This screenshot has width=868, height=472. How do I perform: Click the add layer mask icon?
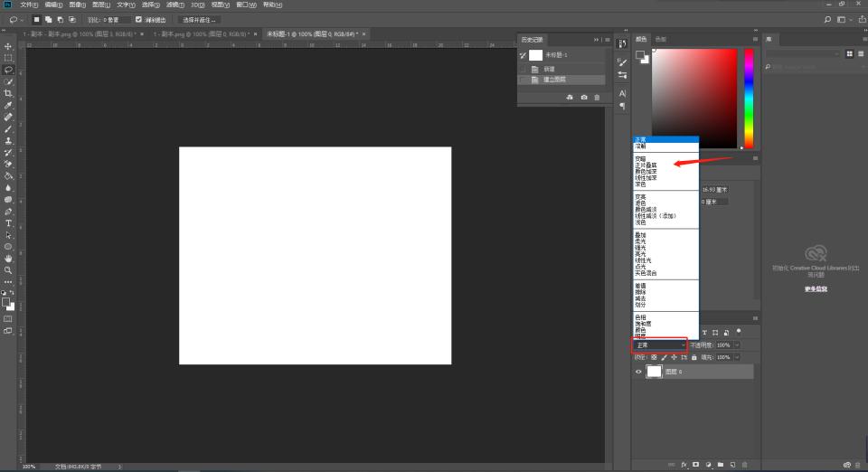(x=695, y=465)
